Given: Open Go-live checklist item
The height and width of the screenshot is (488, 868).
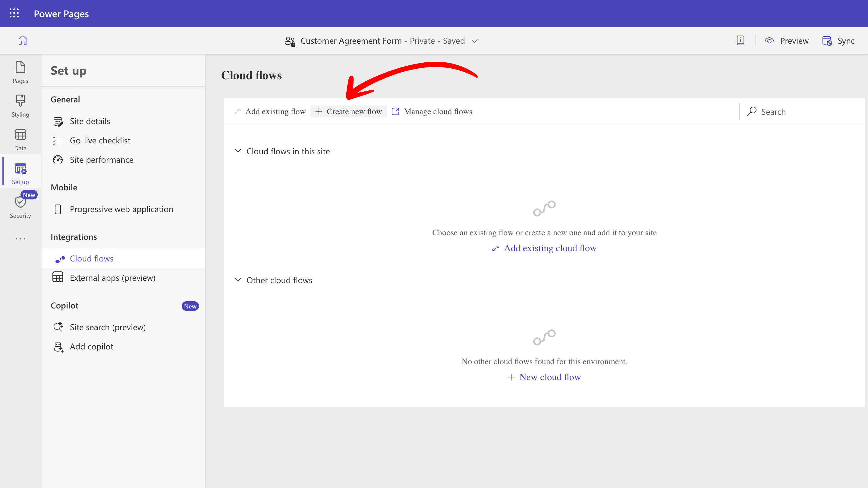Looking at the screenshot, I should (x=100, y=140).
